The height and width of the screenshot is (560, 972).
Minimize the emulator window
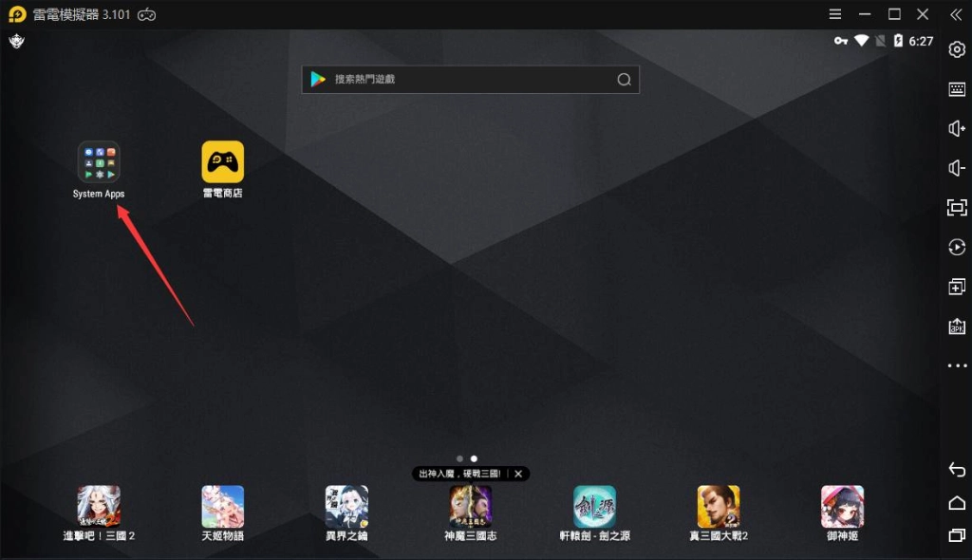point(865,14)
